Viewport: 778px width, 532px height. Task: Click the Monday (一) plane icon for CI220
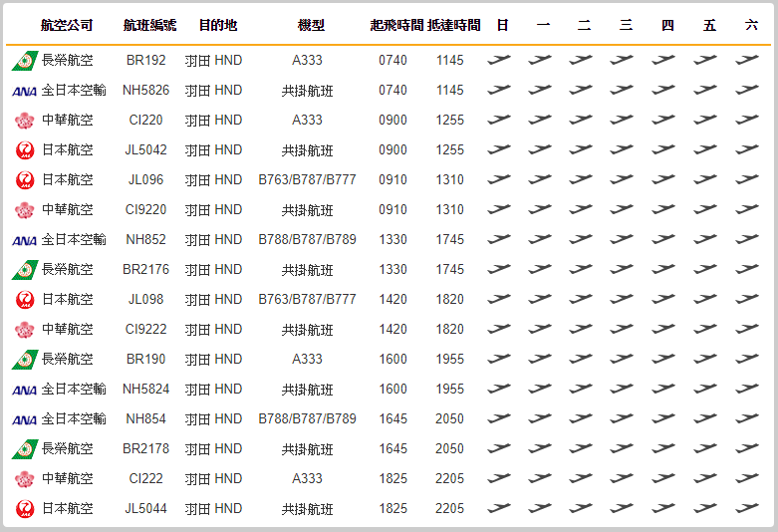click(x=540, y=120)
